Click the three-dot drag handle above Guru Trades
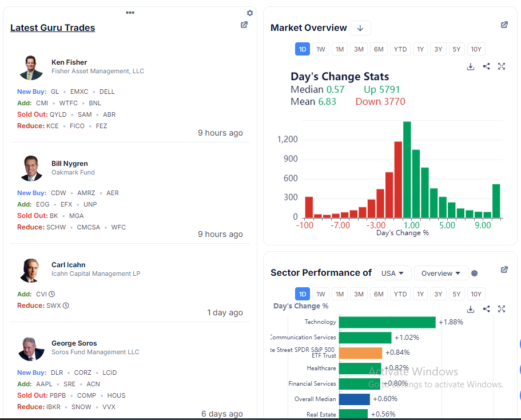The image size is (521, 420). point(130,13)
